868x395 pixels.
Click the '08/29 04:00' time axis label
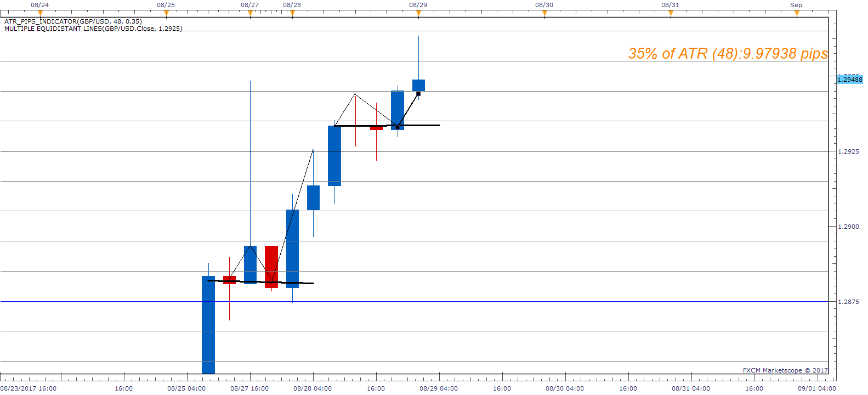coord(439,388)
